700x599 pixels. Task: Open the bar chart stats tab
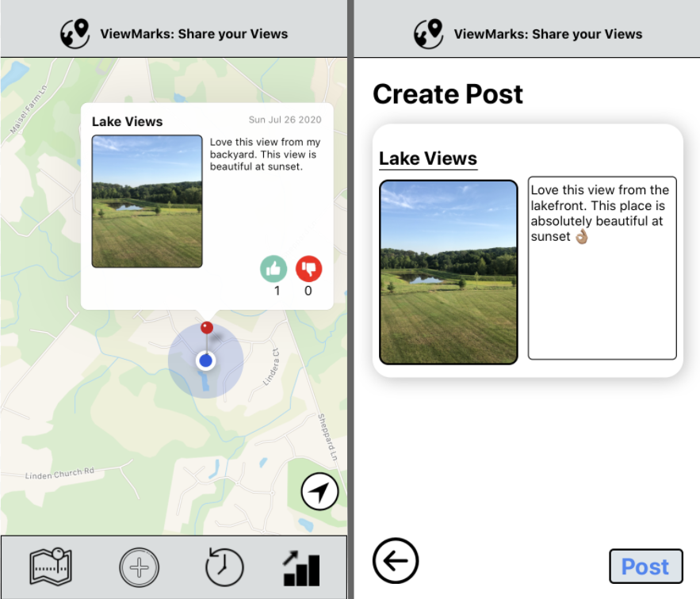pyautogui.click(x=302, y=568)
